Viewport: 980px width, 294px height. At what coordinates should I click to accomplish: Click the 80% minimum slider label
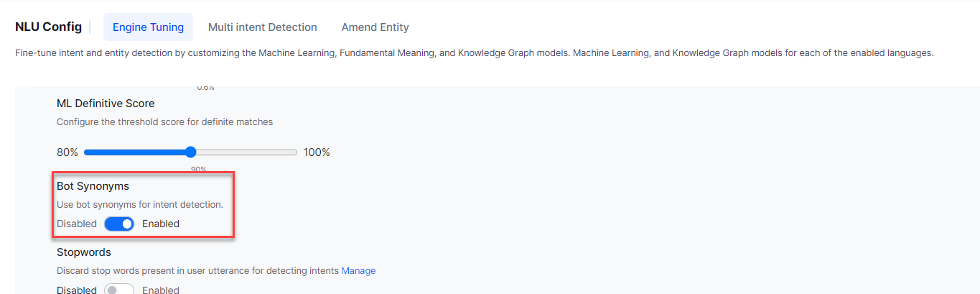(67, 152)
